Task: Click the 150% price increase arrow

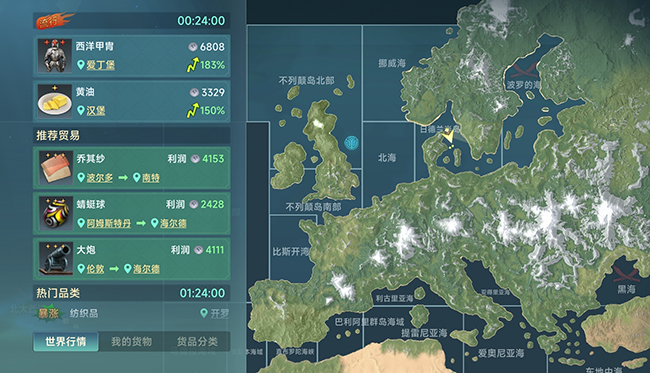Action: (193, 111)
